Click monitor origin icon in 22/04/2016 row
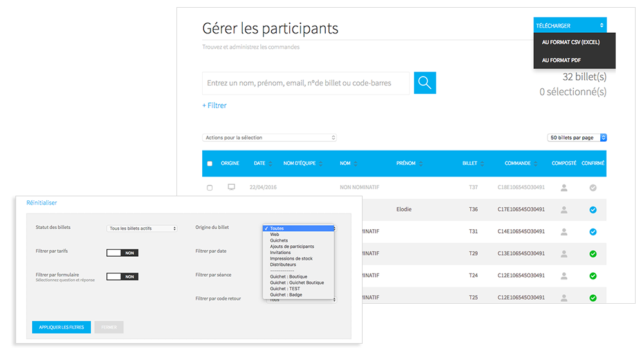The image size is (644, 354). (x=232, y=187)
